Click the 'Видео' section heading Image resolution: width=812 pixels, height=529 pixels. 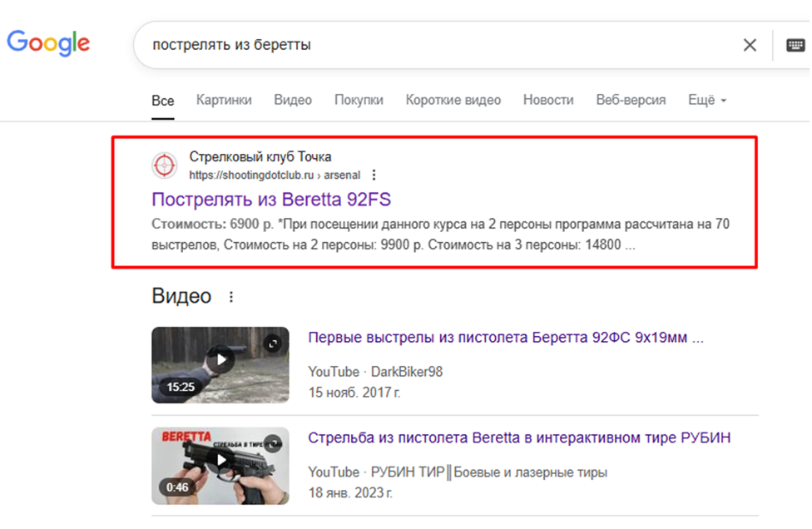[x=181, y=296]
